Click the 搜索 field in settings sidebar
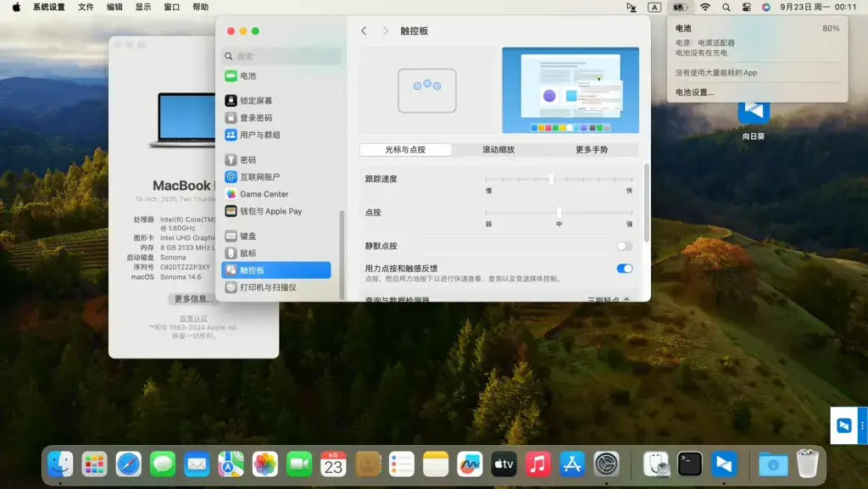The image size is (868, 489). [x=282, y=56]
